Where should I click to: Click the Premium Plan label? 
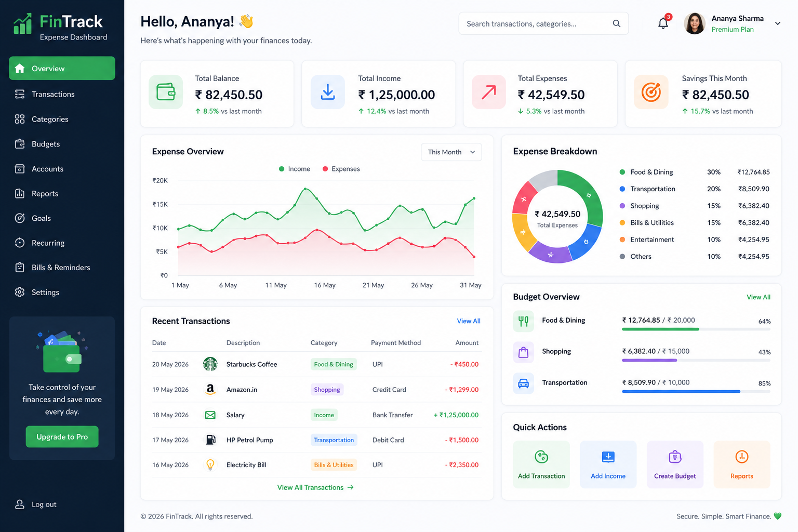click(x=733, y=29)
